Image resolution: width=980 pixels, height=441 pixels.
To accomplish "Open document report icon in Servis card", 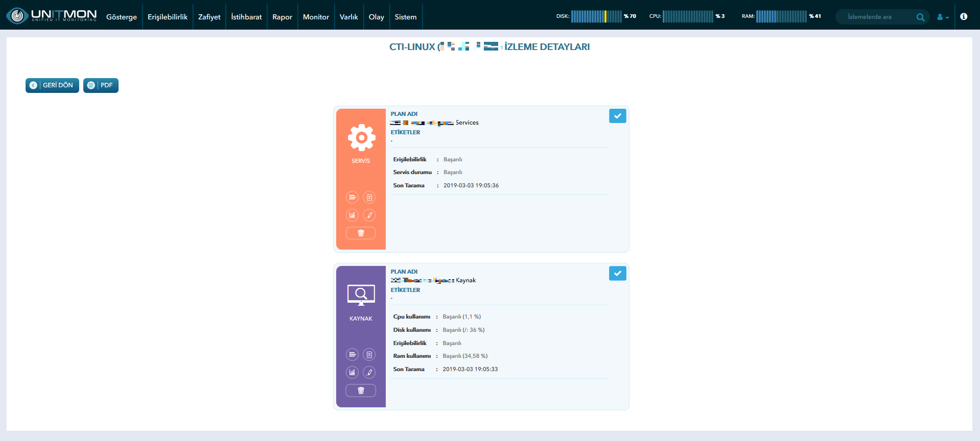I will [369, 198].
